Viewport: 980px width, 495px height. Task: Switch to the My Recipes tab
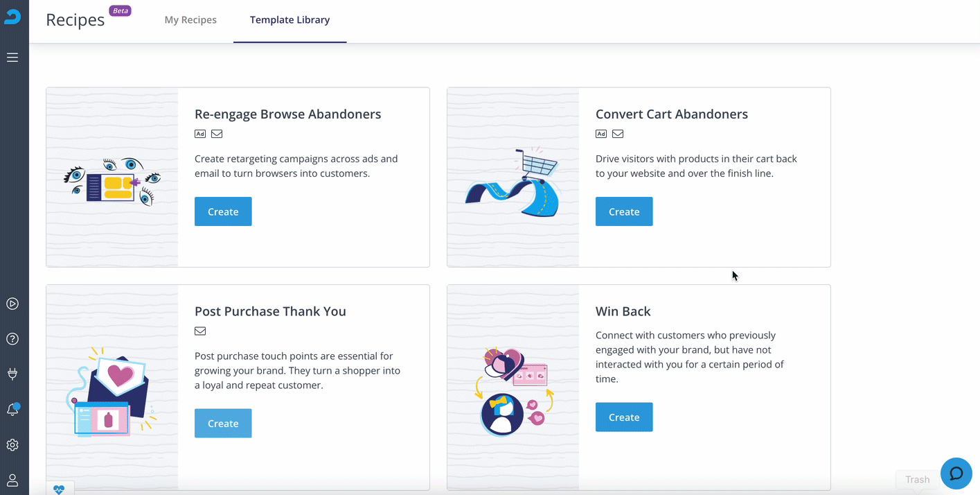point(190,20)
